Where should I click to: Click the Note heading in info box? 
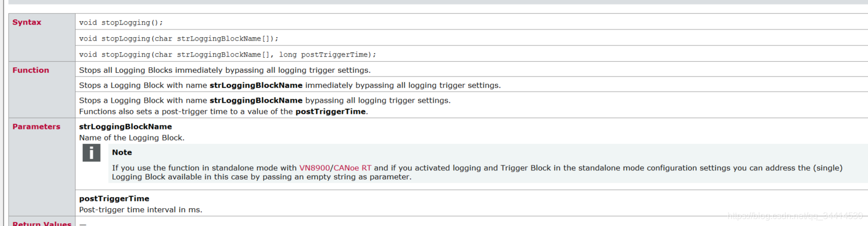point(122,152)
